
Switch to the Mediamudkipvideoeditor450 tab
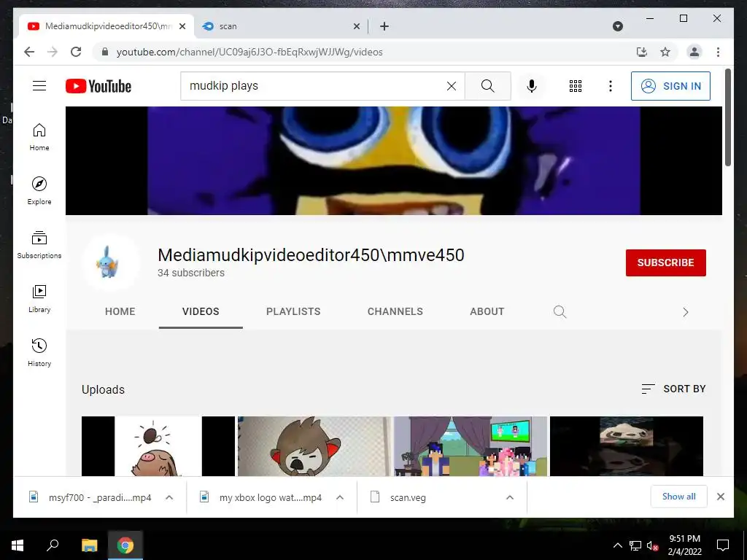107,26
